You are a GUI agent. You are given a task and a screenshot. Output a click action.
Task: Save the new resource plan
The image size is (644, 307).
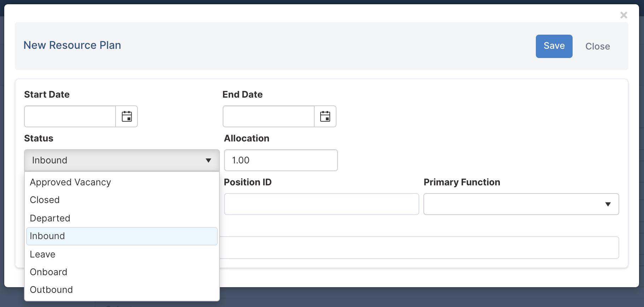click(554, 46)
